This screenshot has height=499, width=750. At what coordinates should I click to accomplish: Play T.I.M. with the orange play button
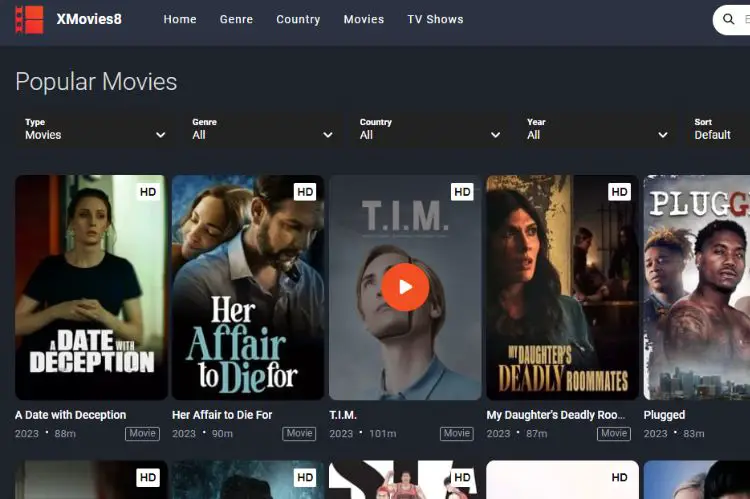tap(405, 287)
